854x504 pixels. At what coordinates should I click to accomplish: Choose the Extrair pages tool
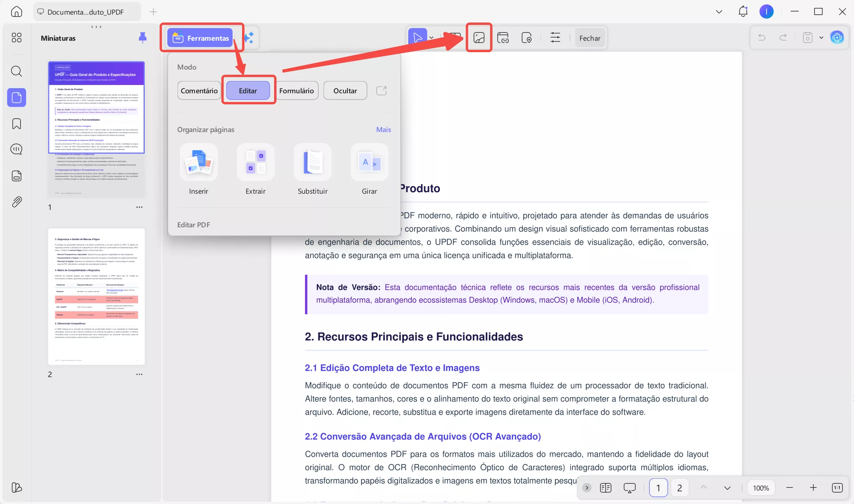(x=256, y=169)
